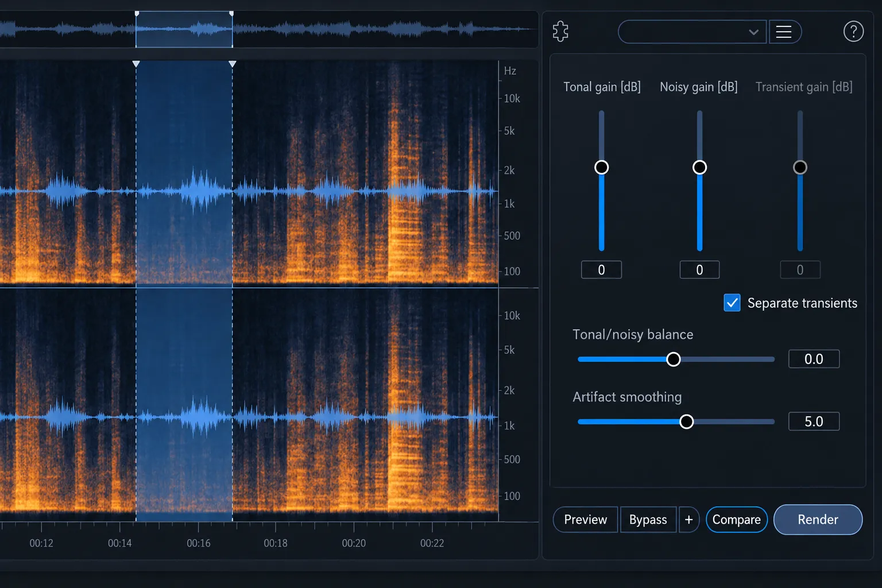Screen dimensions: 882x588
Task: Select the Artifact smoothing 5.0 field
Action: click(x=814, y=421)
